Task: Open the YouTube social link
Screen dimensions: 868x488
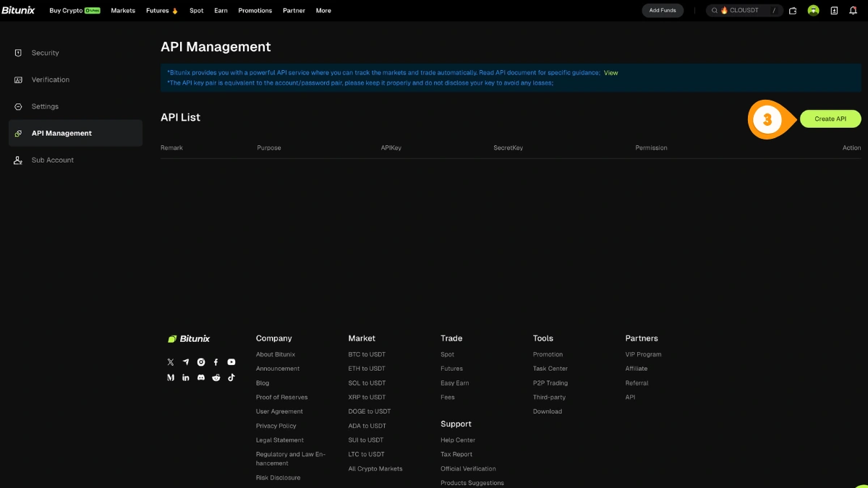Action: pyautogui.click(x=231, y=362)
